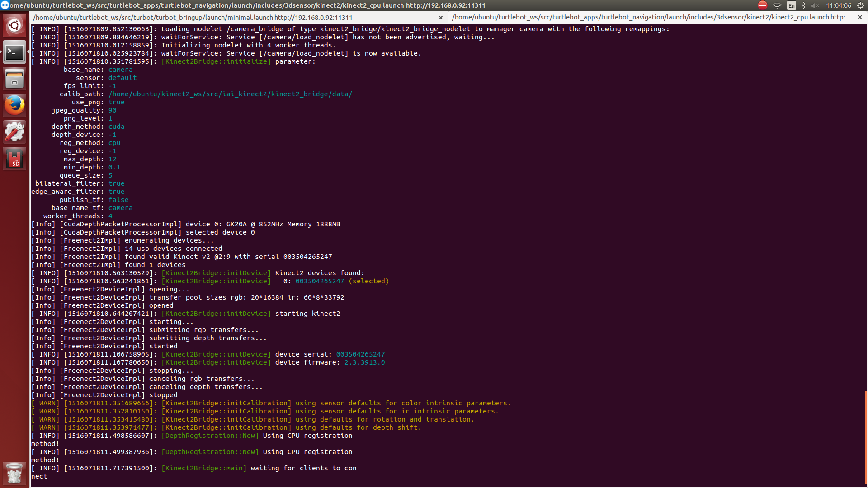Open the Trash in launcher
868x488 pixels.
pos(14,473)
